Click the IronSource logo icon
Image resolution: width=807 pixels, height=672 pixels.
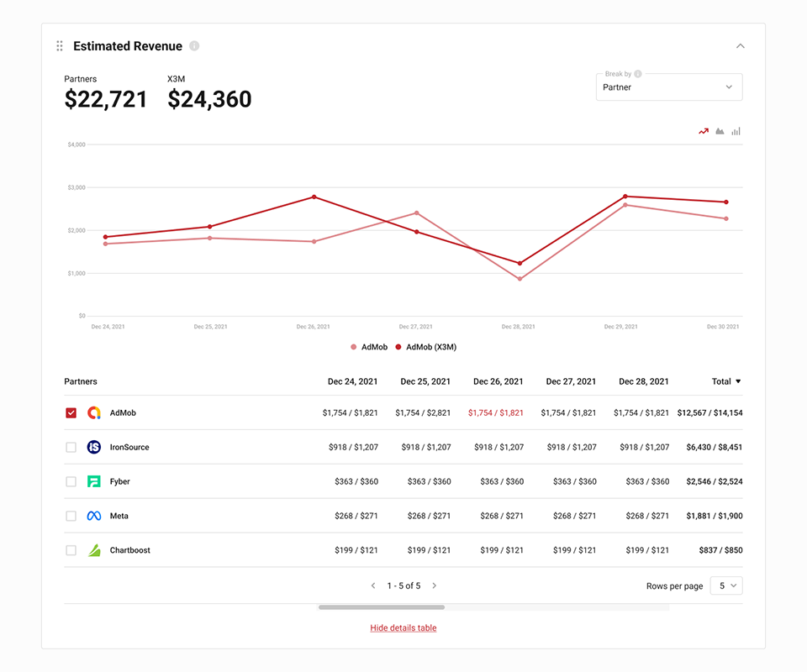(x=93, y=448)
